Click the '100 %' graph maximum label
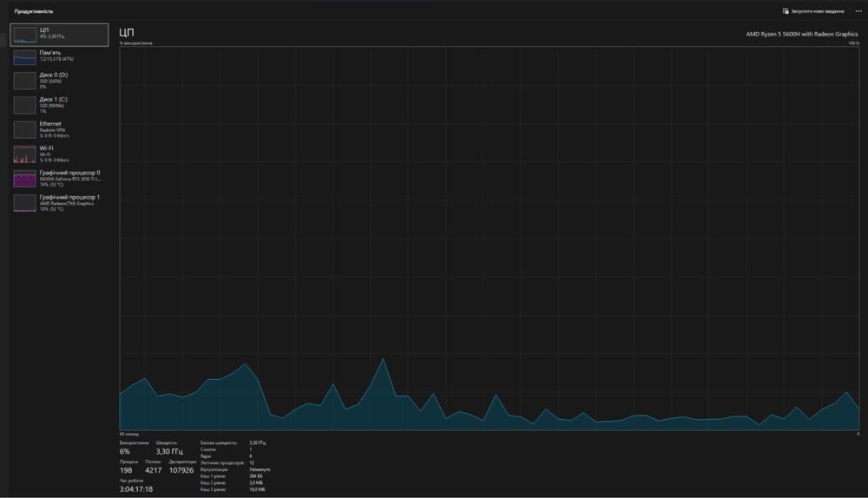This screenshot has width=868, height=498. (853, 43)
